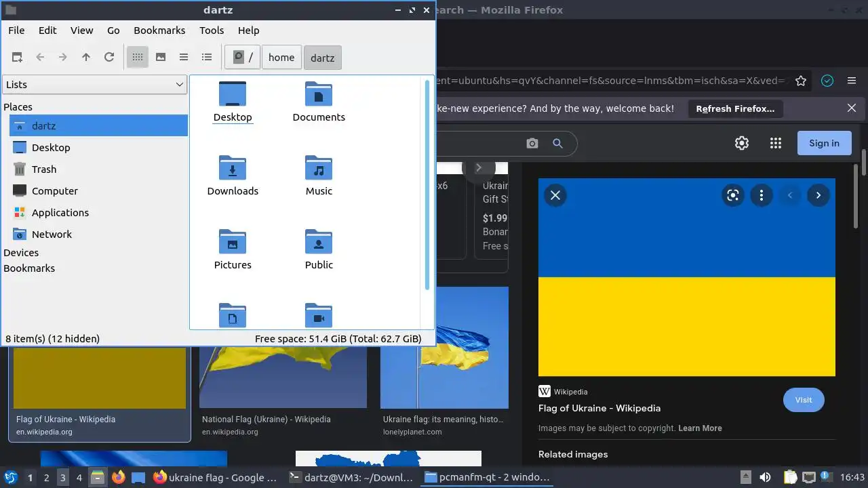868x488 pixels.
Task: Go up to the parent folder
Action: pos(86,58)
